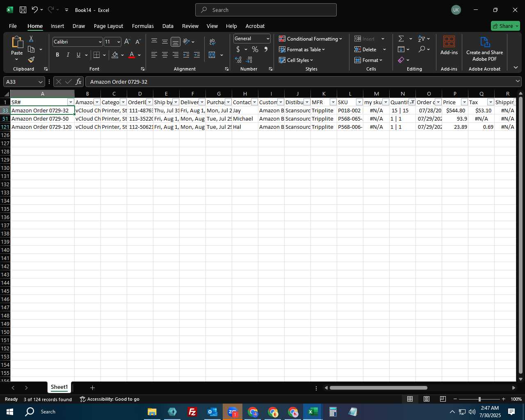The height and width of the screenshot is (420, 525).
Task: Toggle Bold formatting
Action: pos(57,55)
